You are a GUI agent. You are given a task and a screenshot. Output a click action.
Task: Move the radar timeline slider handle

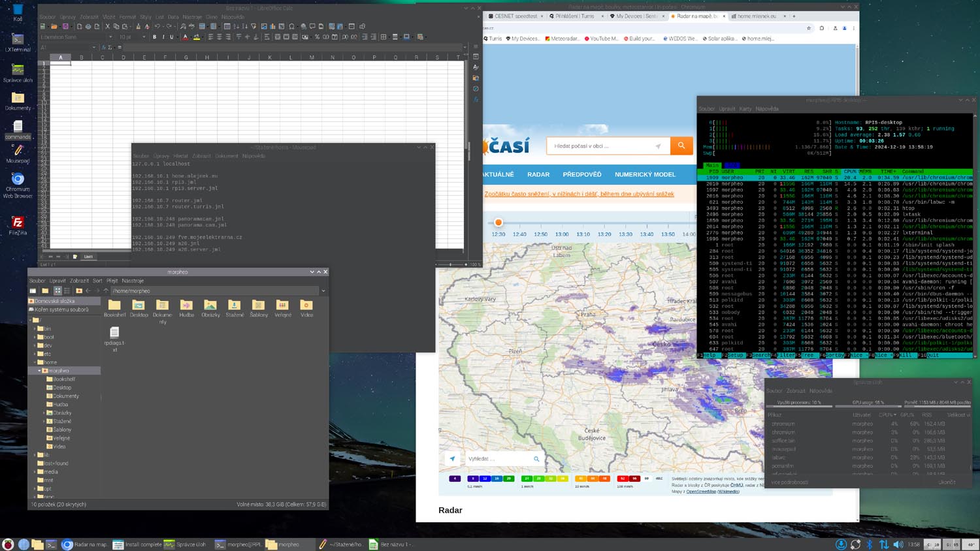tap(498, 223)
